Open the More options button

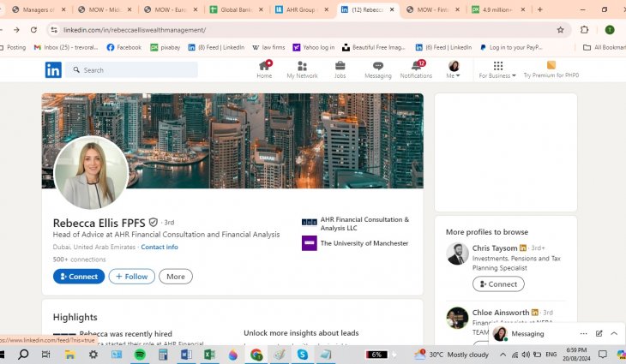pos(176,277)
